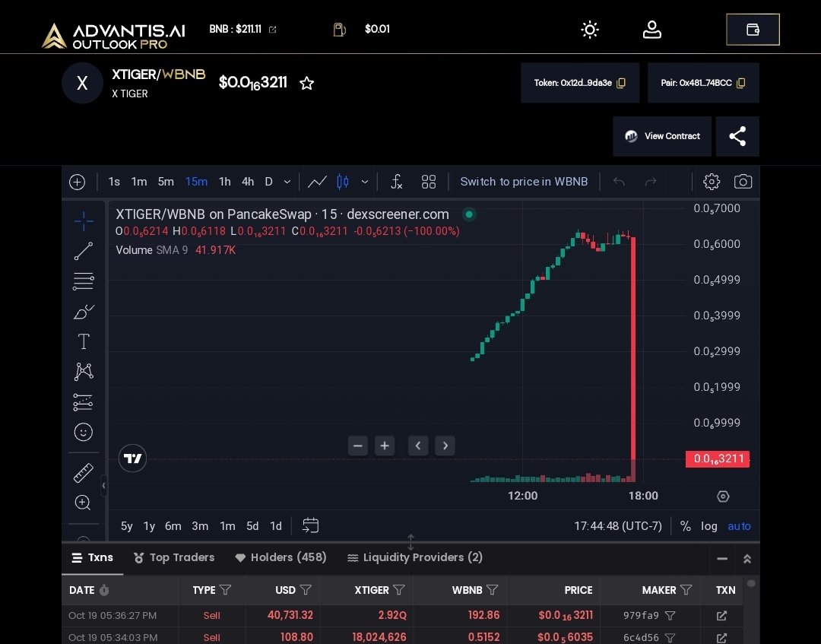Select 1m chart interval
Screen dimensions: 821x644
139,182
